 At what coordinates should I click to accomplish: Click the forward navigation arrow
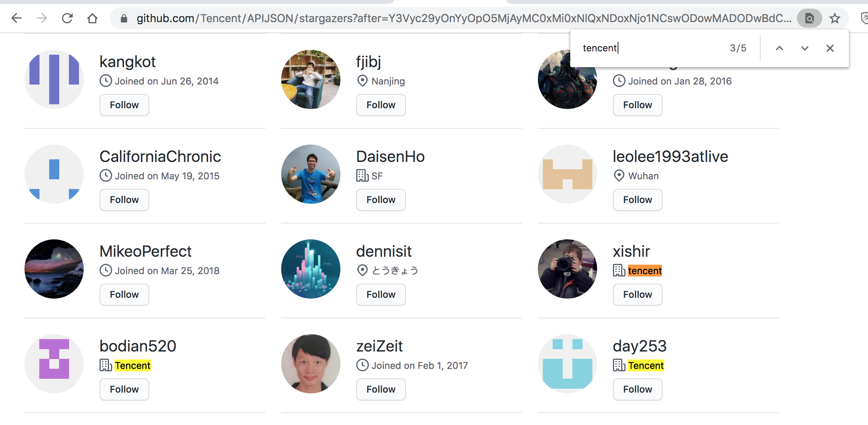[x=41, y=18]
